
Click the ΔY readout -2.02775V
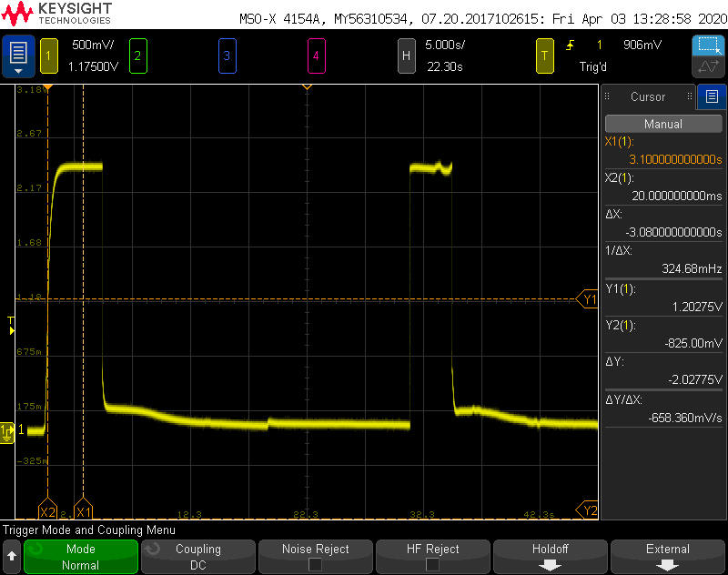coord(695,380)
